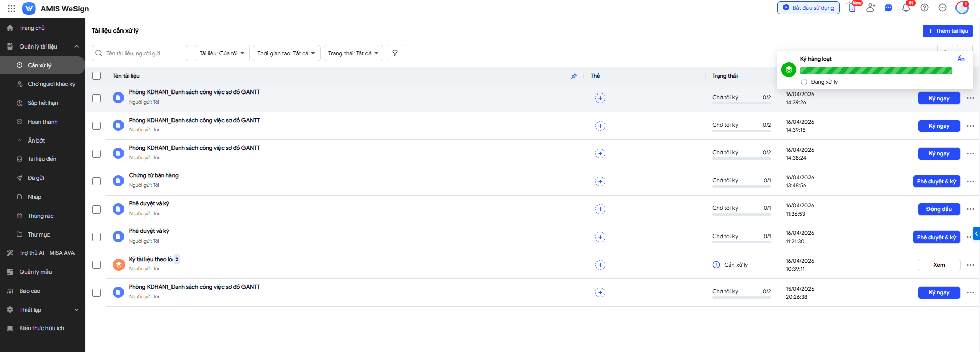The height and width of the screenshot is (352, 980).
Task: Click the Thêm tài liệu button
Action: click(947, 31)
